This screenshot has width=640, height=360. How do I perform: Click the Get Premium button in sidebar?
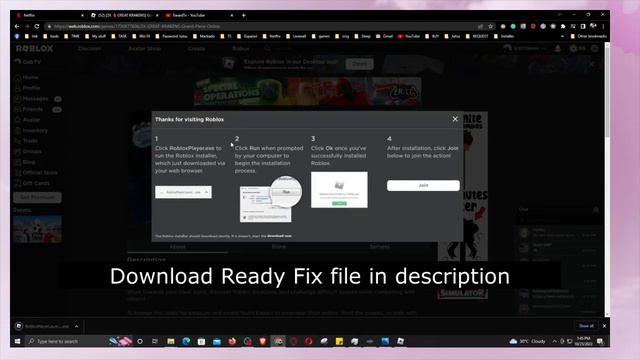(x=37, y=197)
